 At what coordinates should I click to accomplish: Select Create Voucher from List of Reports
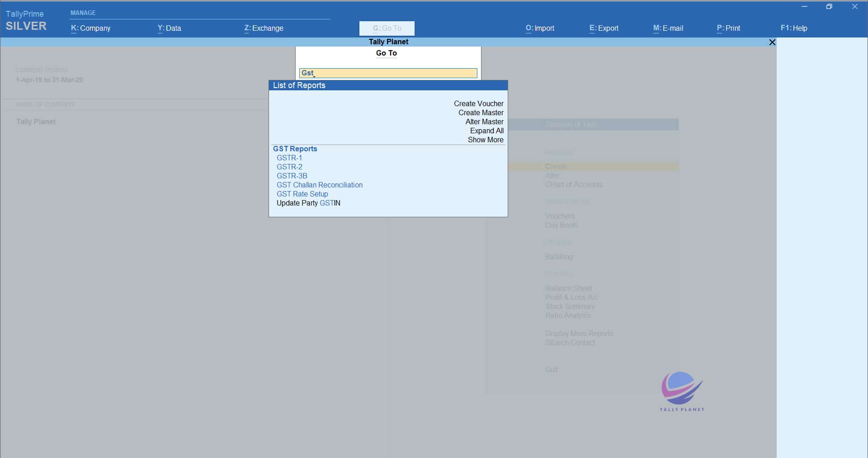[x=478, y=103]
